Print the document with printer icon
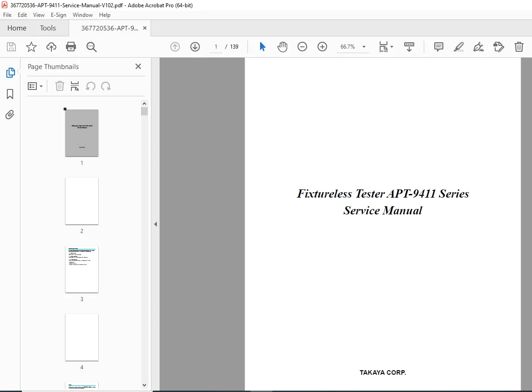The width and height of the screenshot is (532, 392). point(71,47)
